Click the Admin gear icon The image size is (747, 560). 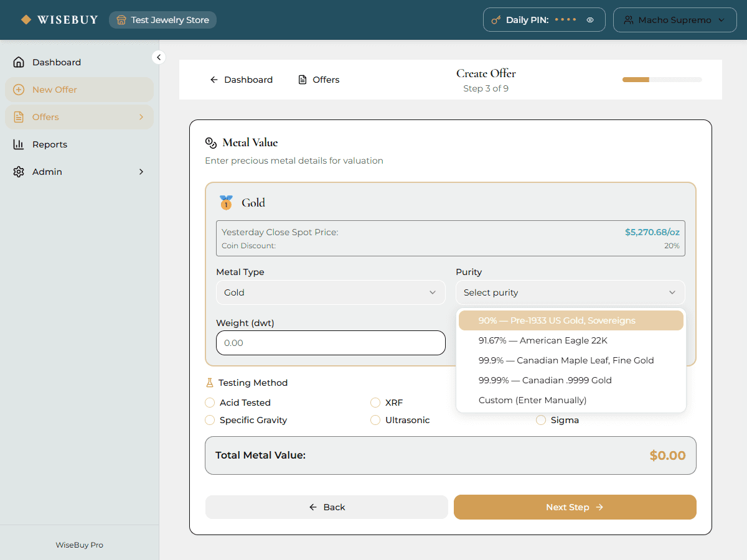coord(19,171)
